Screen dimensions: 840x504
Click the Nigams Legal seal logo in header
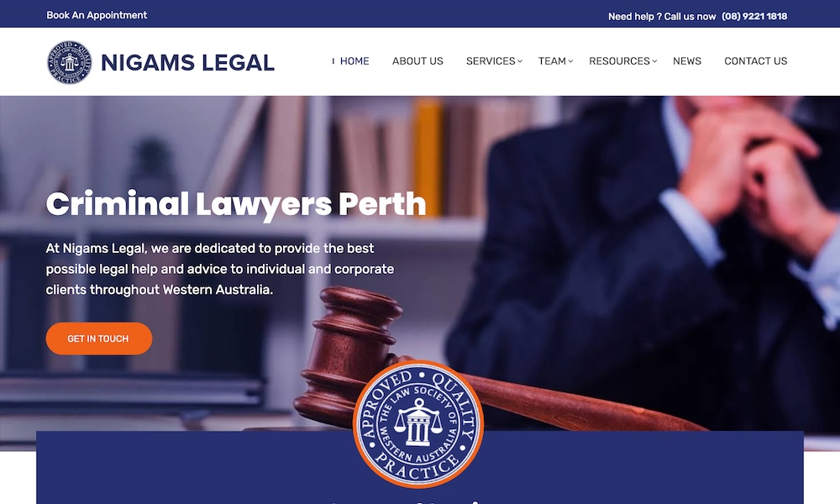point(69,62)
